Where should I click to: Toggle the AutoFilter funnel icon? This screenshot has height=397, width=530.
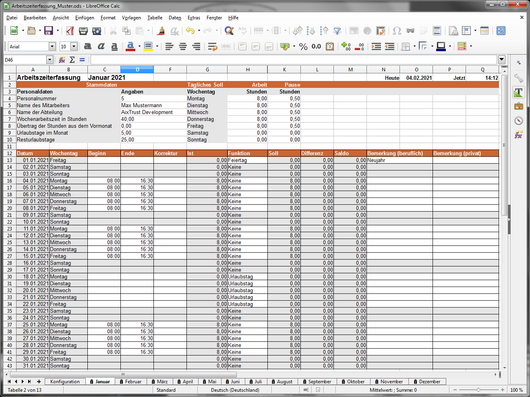click(337, 31)
